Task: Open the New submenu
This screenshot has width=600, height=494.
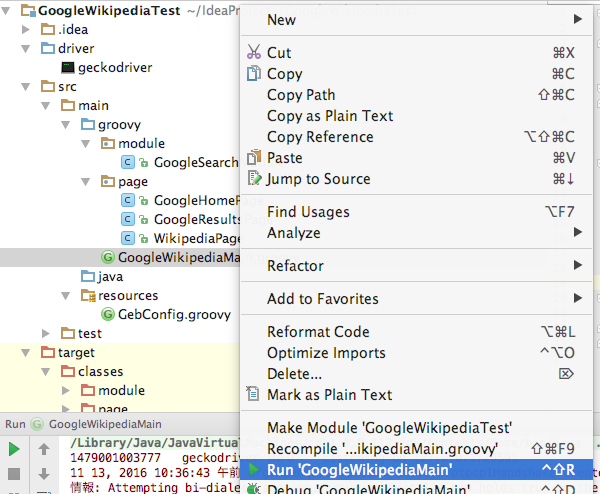Action: coord(416,19)
